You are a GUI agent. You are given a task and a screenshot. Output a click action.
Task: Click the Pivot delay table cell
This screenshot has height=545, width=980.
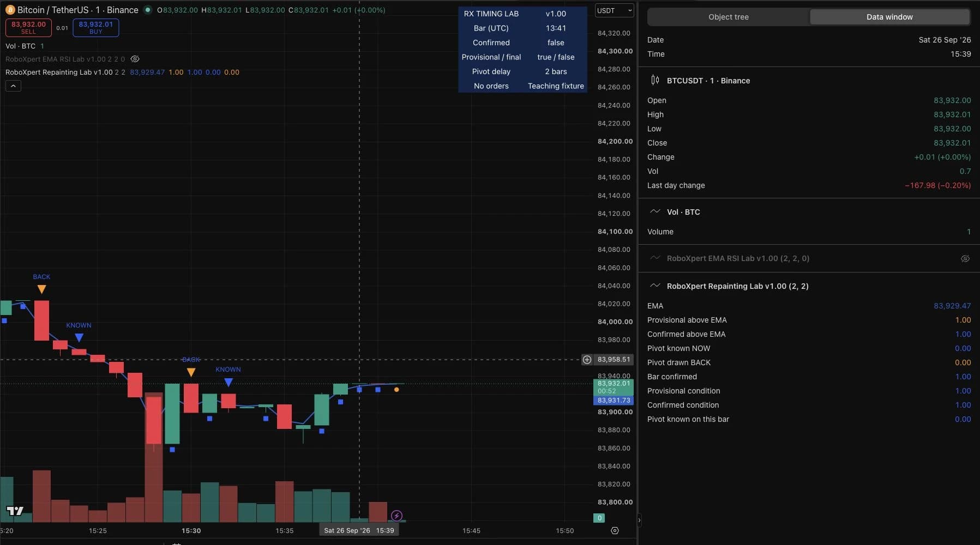pos(491,71)
